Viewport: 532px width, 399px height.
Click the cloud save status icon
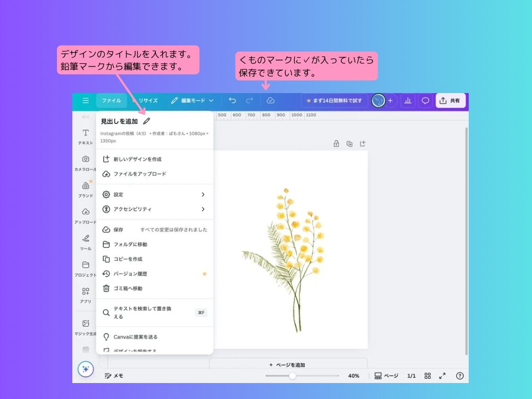(270, 101)
